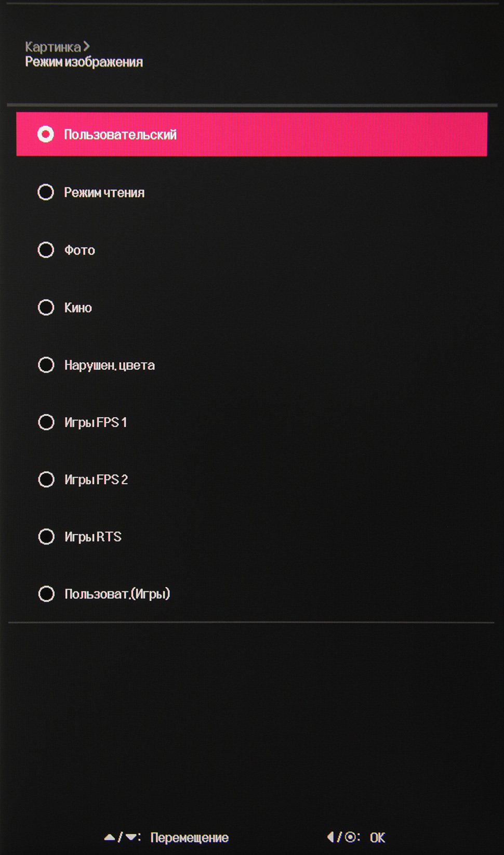This screenshot has width=504, height=855.
Task: Select the Игры RTS radio circle
Action: click(x=46, y=537)
